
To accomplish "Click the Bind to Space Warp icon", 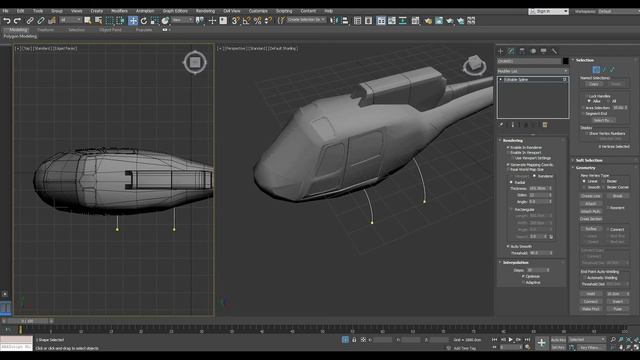I will tap(52, 20).
